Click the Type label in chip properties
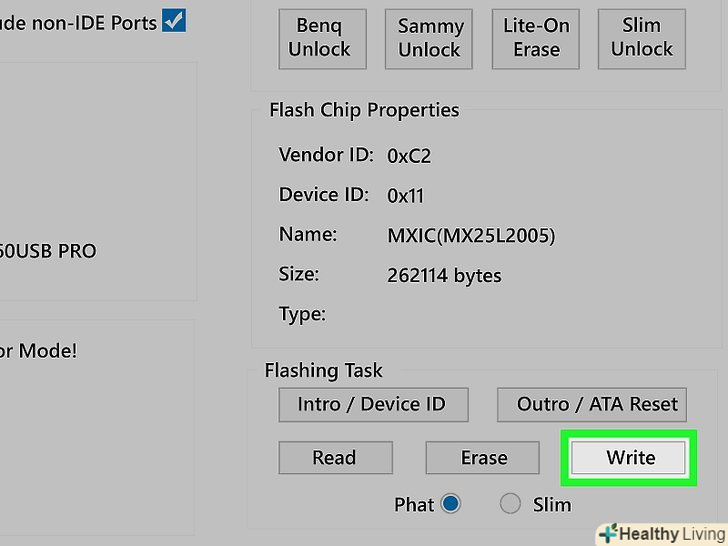Viewport: 728px width, 546px height. click(x=302, y=314)
